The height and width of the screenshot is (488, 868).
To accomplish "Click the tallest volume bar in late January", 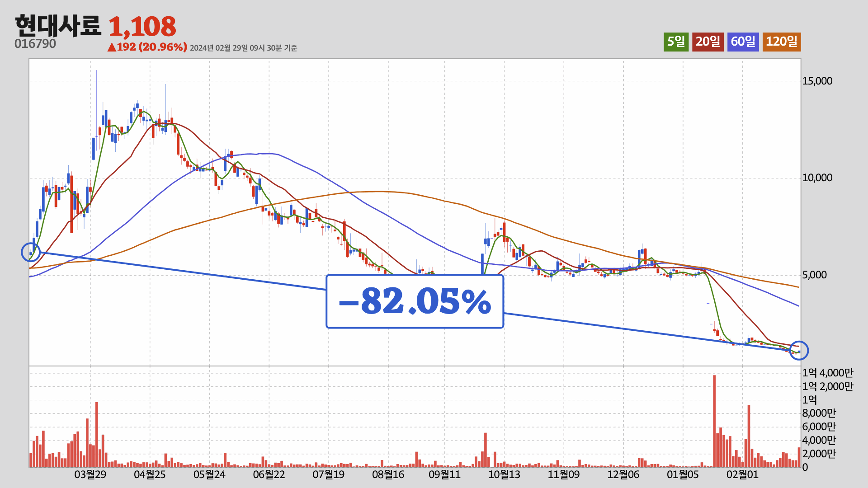I will point(714,421).
